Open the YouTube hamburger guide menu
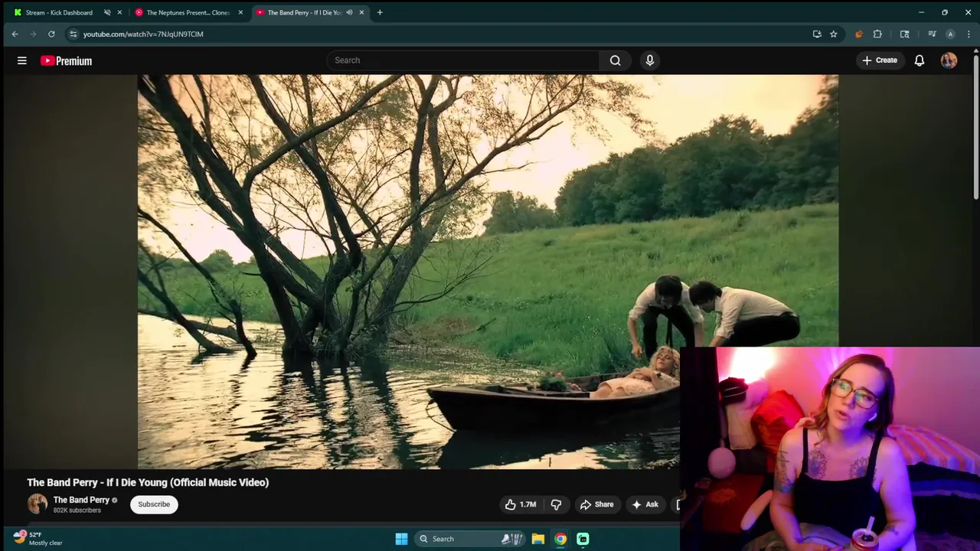The image size is (980, 551). [x=22, y=60]
